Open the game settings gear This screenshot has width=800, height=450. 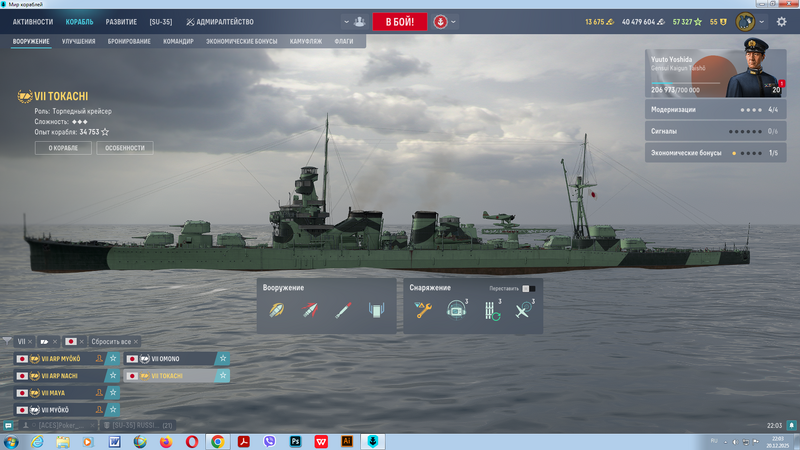[x=781, y=21]
